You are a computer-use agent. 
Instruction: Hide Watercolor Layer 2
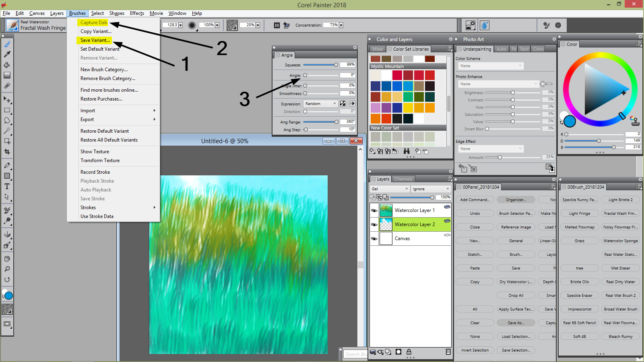[x=374, y=224]
